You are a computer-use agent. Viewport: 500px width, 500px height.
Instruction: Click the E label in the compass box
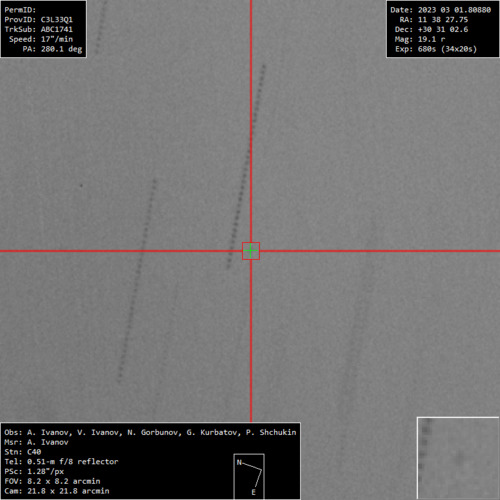pyautogui.click(x=253, y=492)
